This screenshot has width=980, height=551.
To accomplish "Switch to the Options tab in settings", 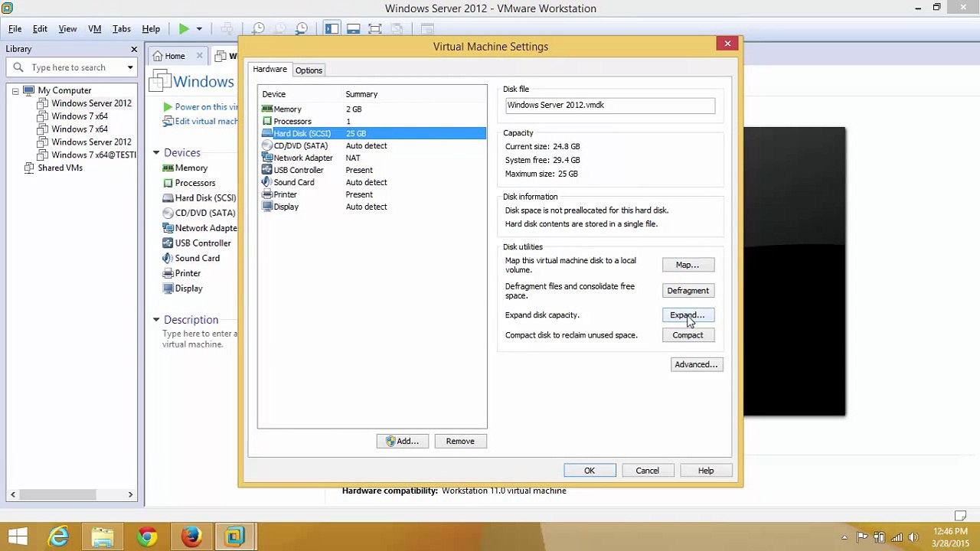I will point(309,70).
